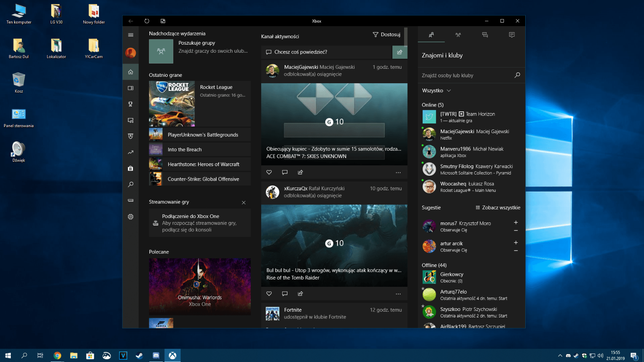This screenshot has height=362, width=644.
Task: Open Poszukuje grupy upcoming event
Action: click(x=200, y=51)
